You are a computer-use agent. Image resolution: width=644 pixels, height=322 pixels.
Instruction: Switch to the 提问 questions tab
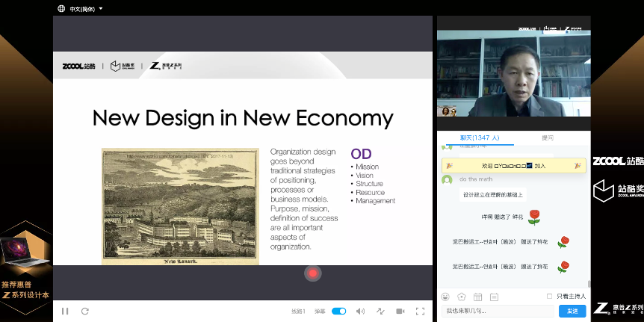coord(548,138)
